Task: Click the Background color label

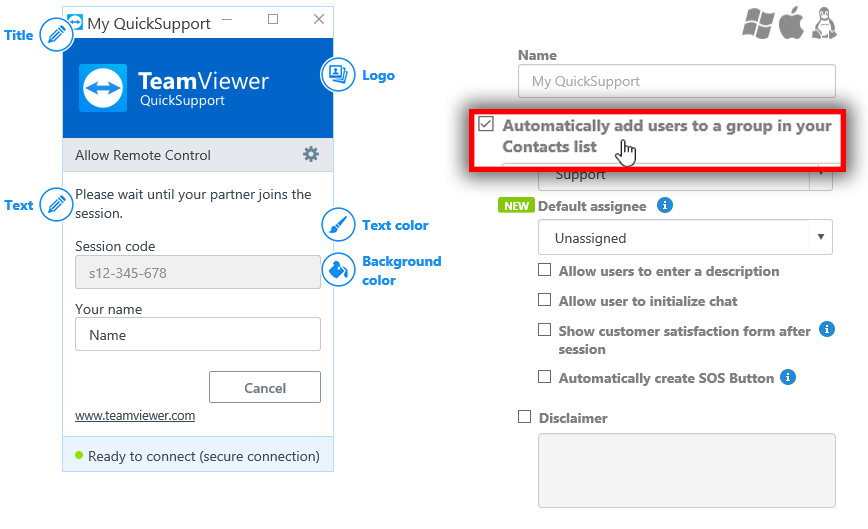Action: point(402,271)
